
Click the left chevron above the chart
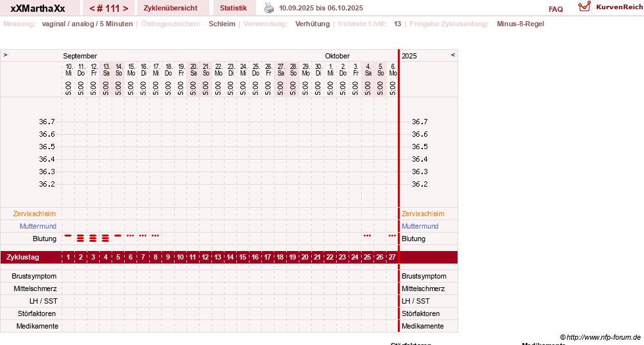5,55
